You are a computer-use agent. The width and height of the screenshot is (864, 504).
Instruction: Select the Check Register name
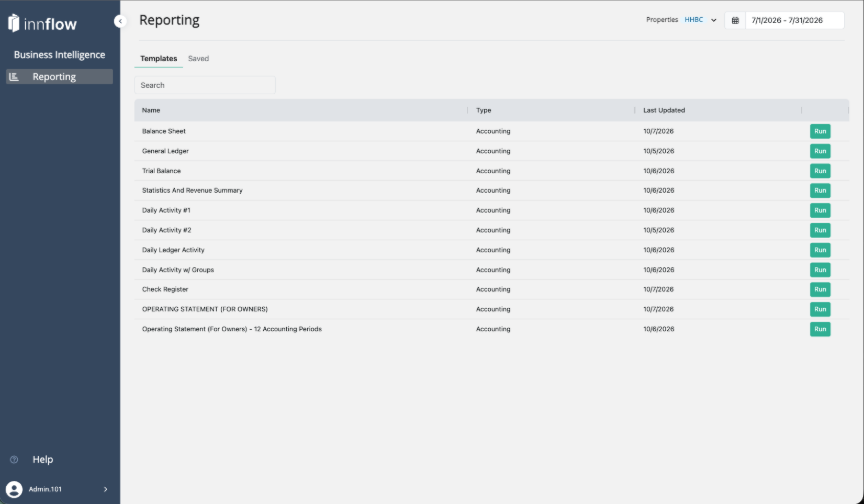(x=165, y=289)
